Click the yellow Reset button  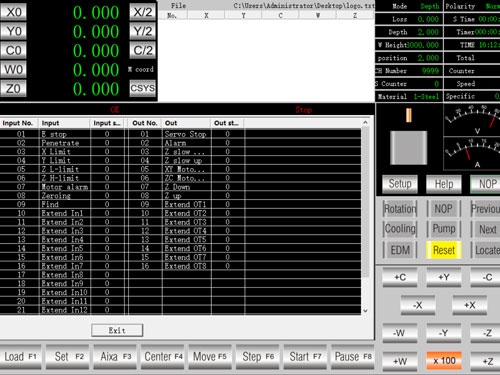pos(444,250)
